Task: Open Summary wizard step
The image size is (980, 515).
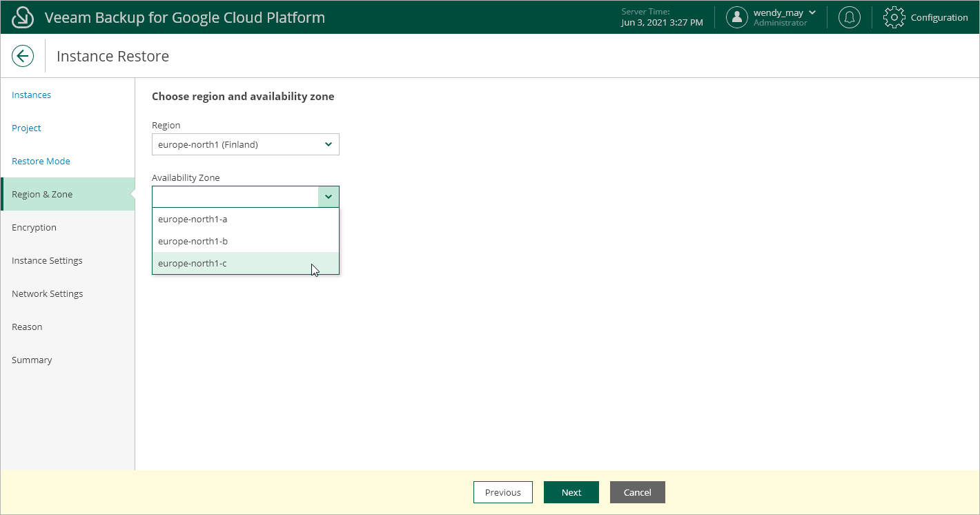Action: coord(32,360)
